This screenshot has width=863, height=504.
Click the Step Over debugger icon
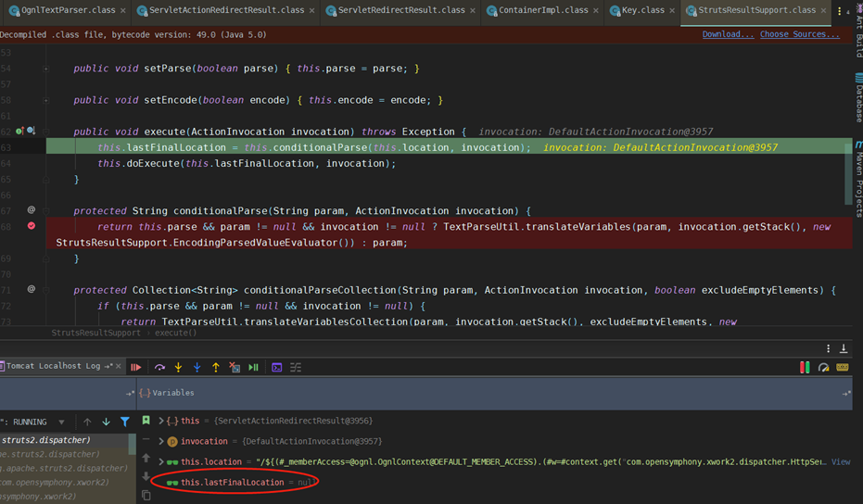(159, 368)
